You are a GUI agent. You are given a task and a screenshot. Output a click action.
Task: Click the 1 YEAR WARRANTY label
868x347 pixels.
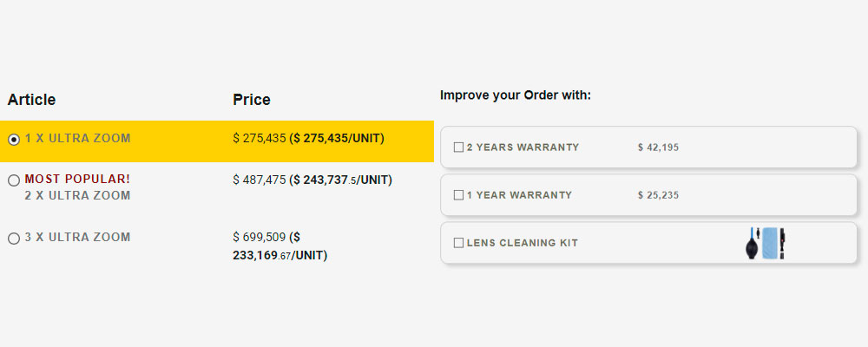point(519,195)
